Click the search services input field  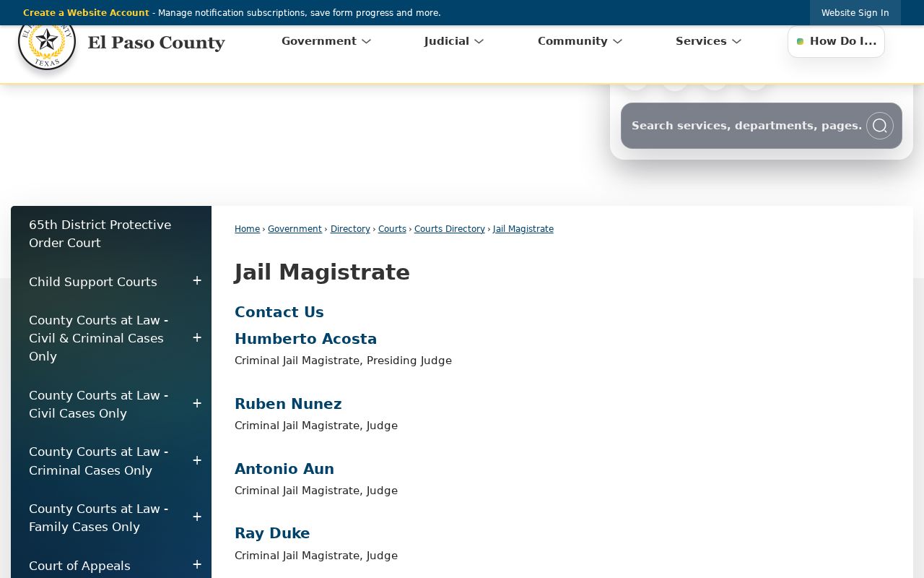click(x=746, y=126)
